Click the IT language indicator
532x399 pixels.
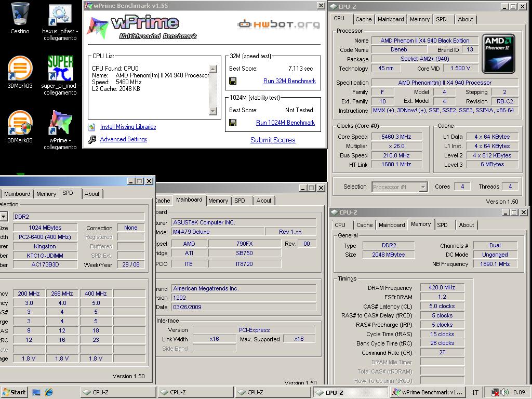pos(475,393)
